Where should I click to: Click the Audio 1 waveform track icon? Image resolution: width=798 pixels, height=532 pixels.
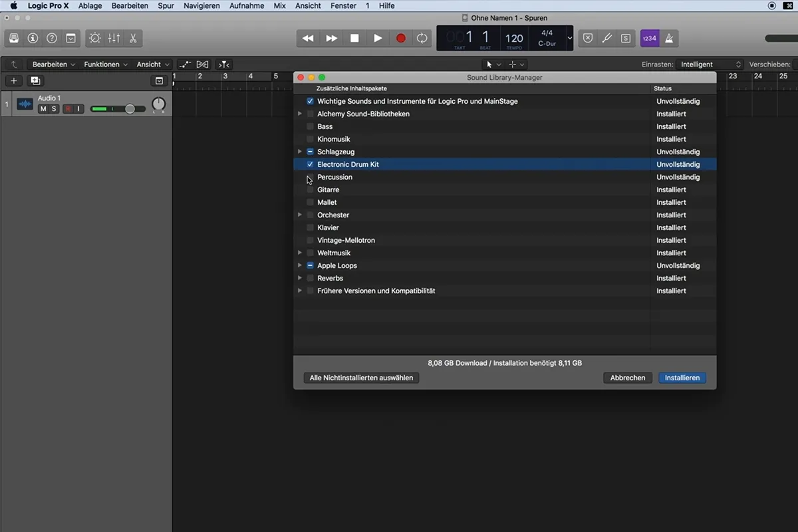coord(25,104)
